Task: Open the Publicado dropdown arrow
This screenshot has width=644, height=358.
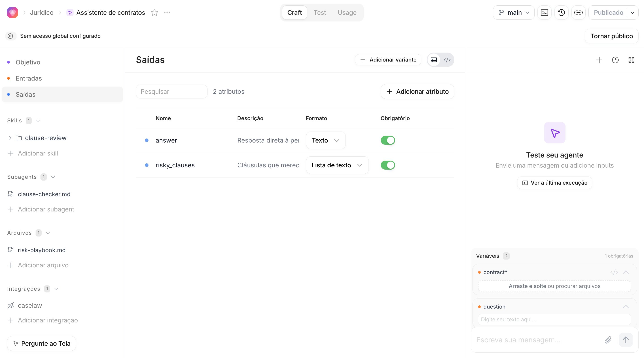Action: (632, 13)
